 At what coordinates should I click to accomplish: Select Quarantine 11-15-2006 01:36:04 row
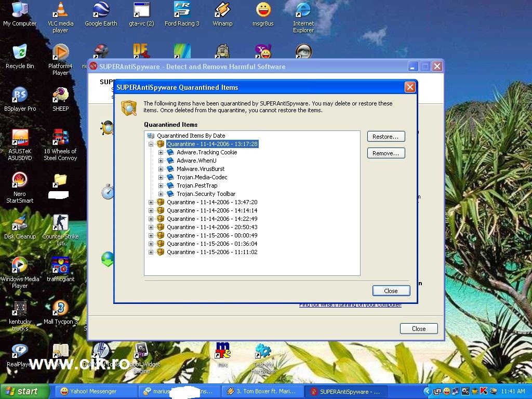[212, 244]
